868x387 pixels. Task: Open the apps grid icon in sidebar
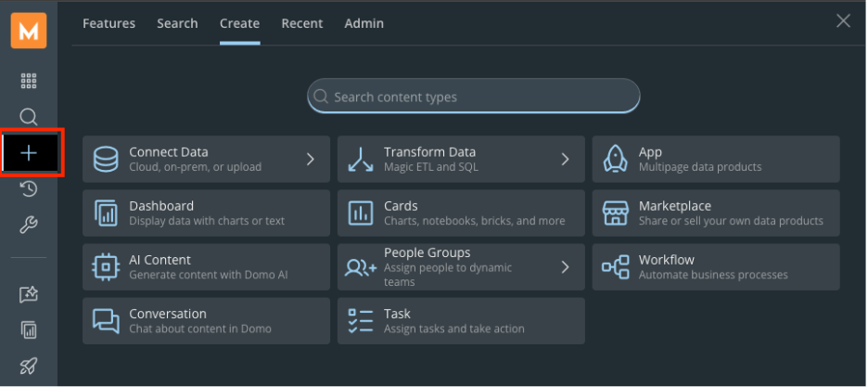[x=29, y=81]
